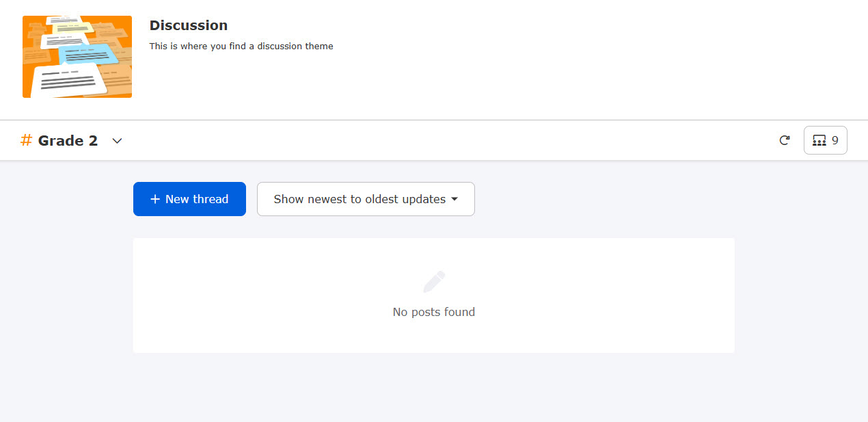Image resolution: width=868 pixels, height=422 pixels.
Task: Expand the chevron next to Grade 2
Action: (x=117, y=141)
